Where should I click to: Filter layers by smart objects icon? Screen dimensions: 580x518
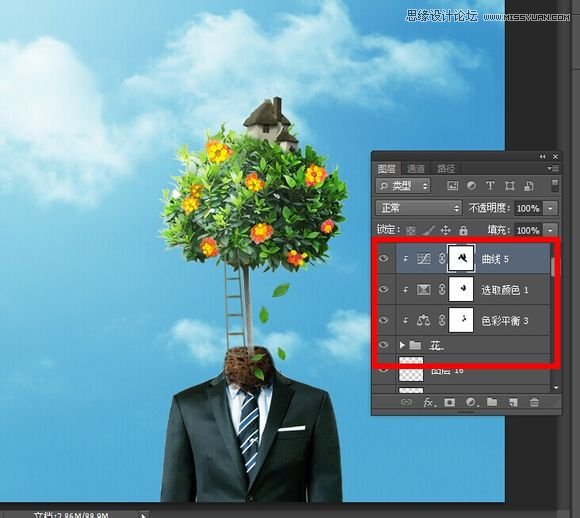pos(529,186)
